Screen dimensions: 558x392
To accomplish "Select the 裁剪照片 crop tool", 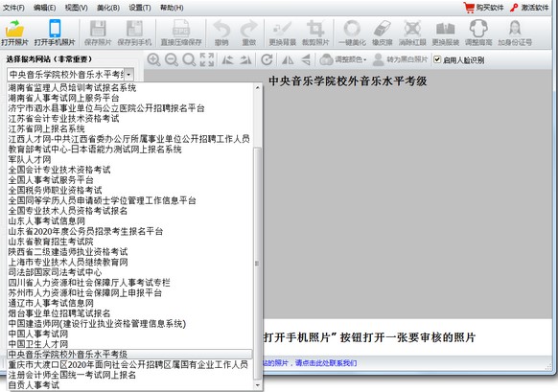I will (315, 33).
